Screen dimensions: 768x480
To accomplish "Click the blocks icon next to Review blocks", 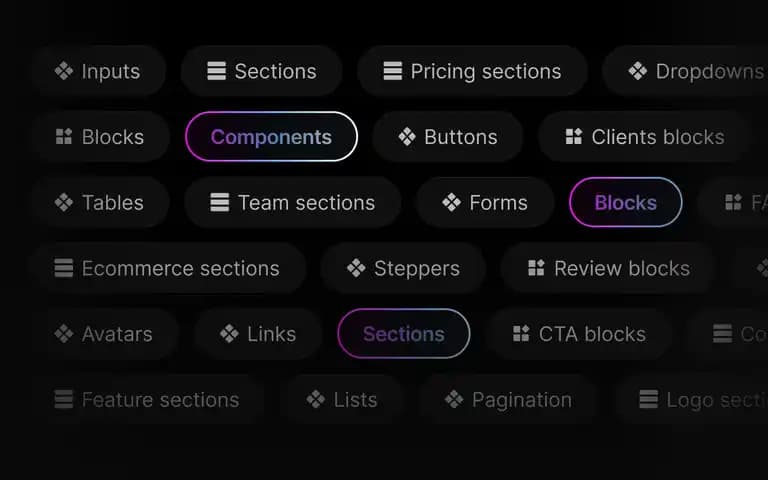I will click(536, 268).
